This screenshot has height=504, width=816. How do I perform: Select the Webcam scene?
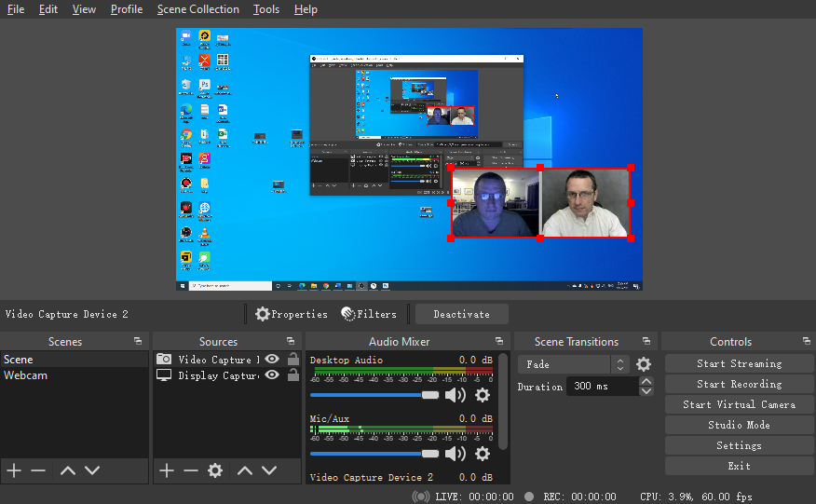point(74,375)
